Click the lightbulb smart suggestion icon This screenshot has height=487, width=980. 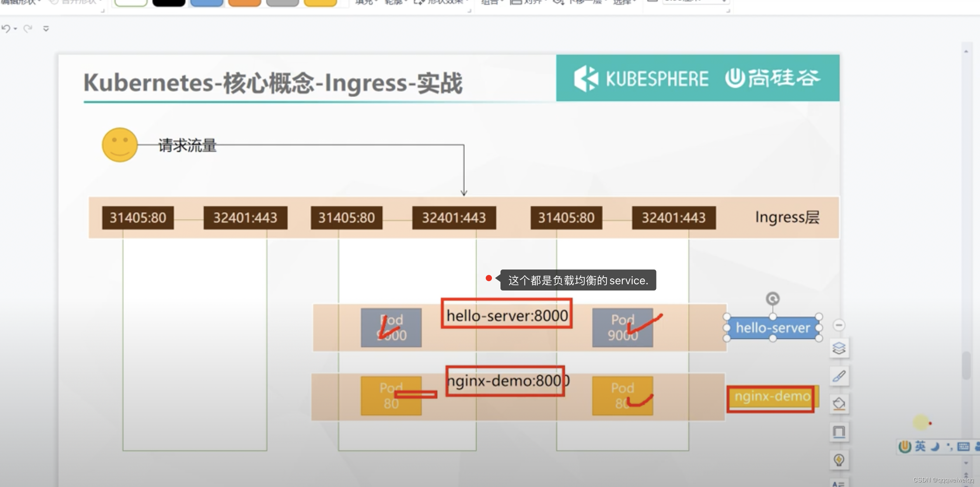coord(839,460)
